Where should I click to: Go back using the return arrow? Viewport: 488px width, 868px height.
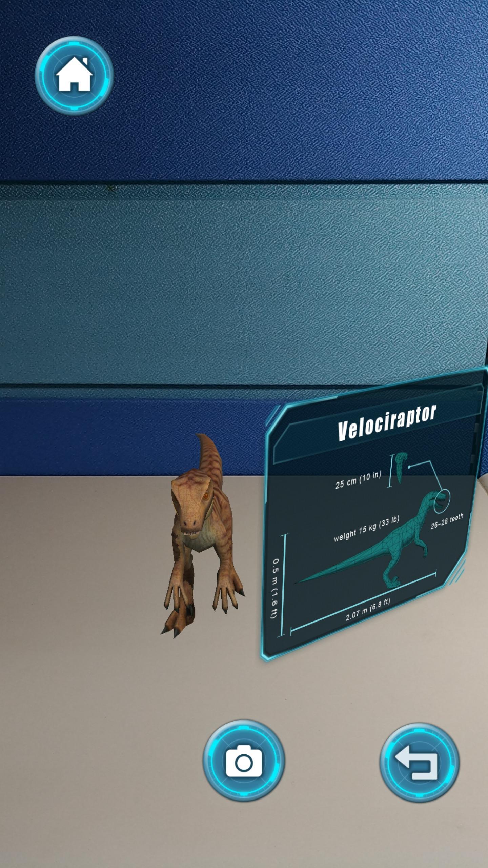click(419, 762)
